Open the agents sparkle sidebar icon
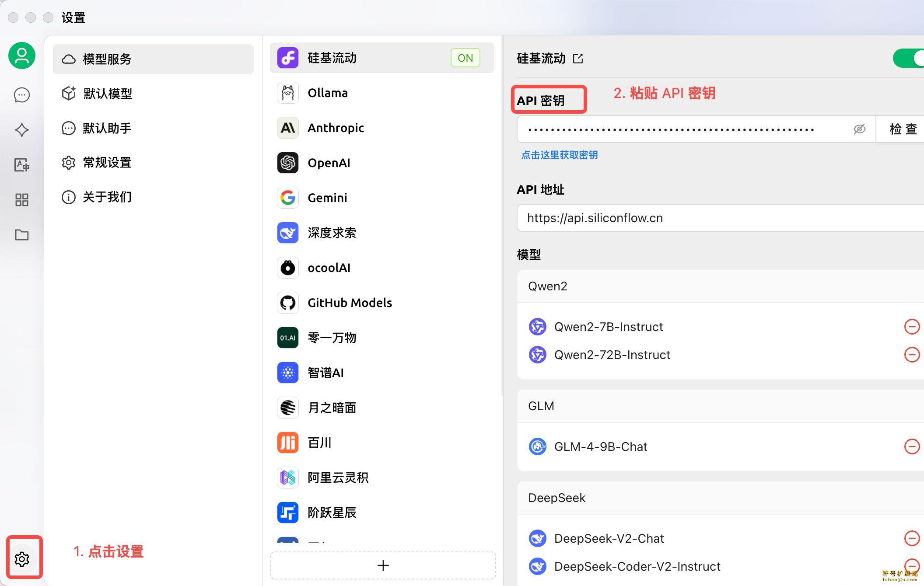Viewport: 924px width, 586px height. [22, 130]
